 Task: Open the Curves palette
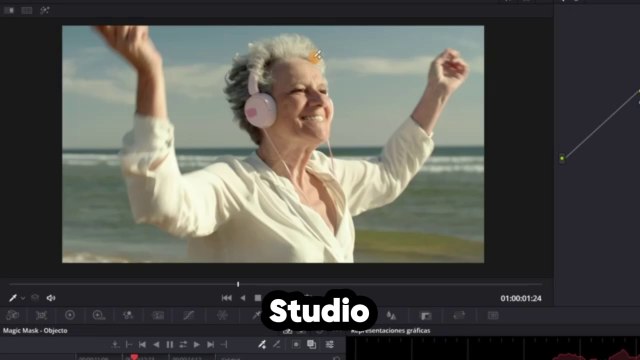188,315
